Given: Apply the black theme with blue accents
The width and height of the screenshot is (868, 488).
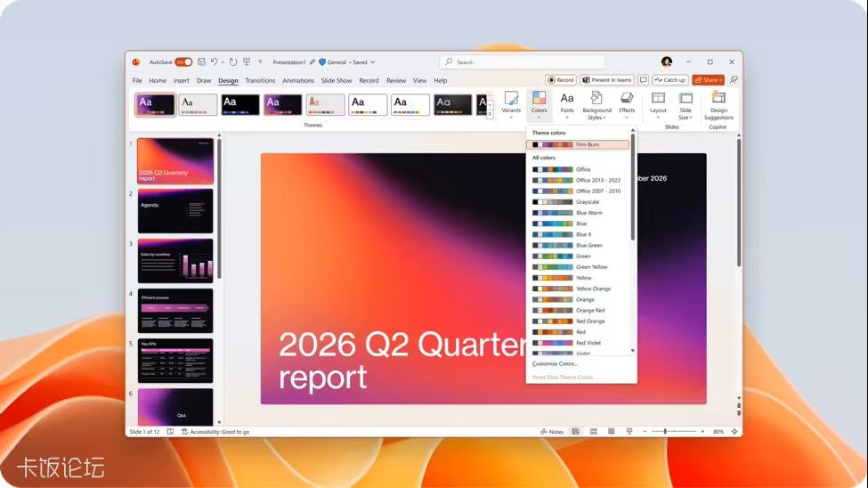Looking at the screenshot, I should click(240, 105).
